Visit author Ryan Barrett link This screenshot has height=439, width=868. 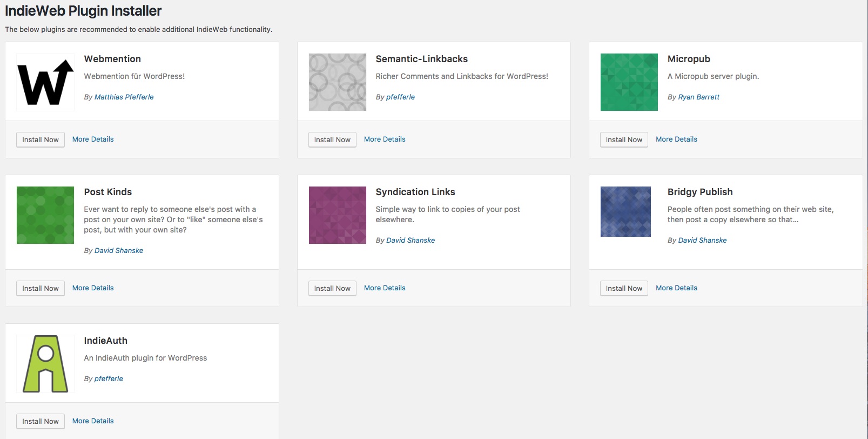click(699, 97)
